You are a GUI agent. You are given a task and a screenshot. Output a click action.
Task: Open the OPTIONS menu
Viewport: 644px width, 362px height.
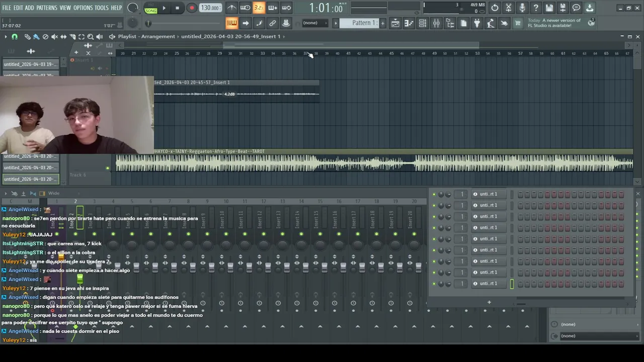point(83,8)
